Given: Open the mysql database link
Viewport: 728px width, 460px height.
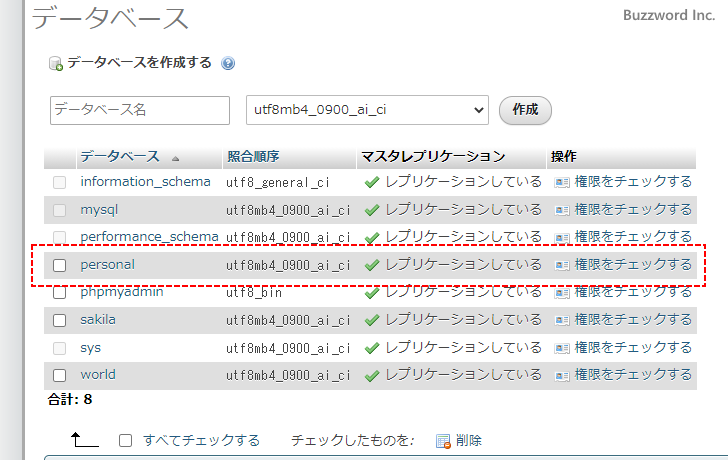Looking at the screenshot, I should (x=99, y=210).
